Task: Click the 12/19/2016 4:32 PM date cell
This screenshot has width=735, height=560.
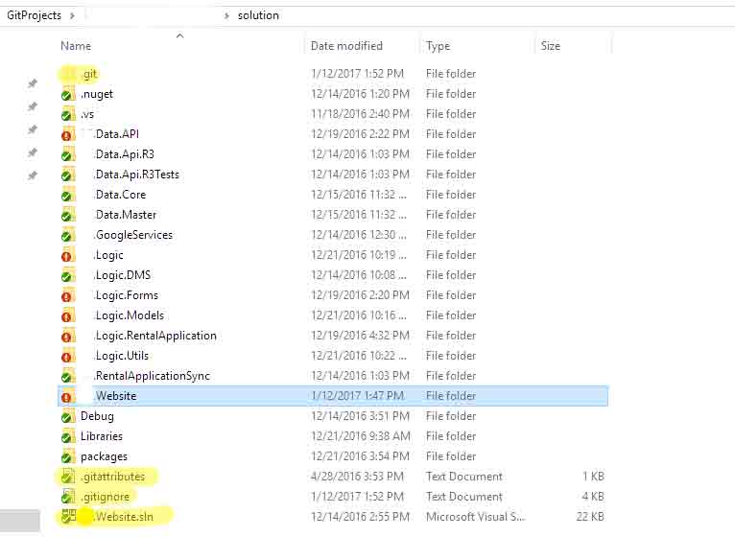Action: (x=360, y=336)
